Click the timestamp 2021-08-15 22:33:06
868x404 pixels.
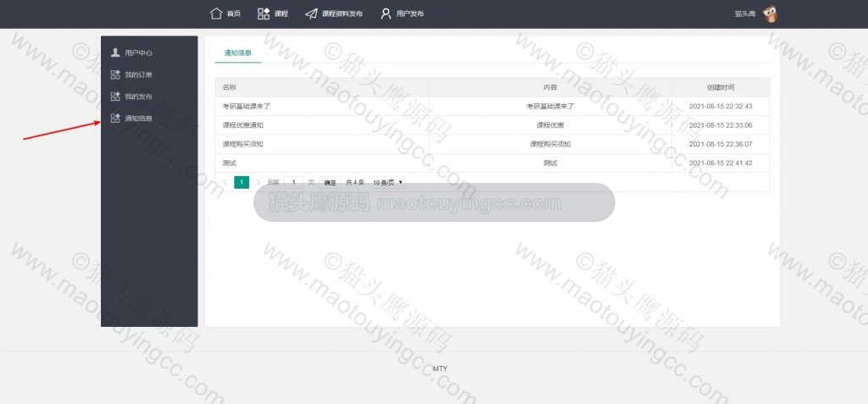721,125
